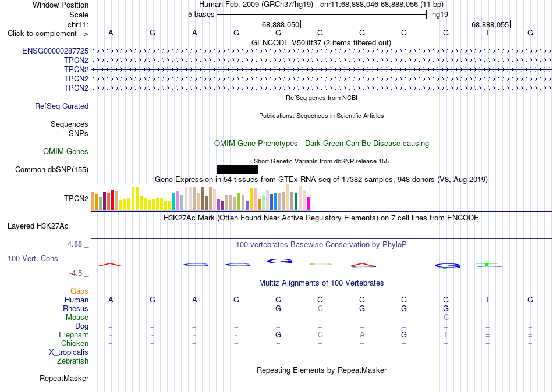Select the Chicken alignment row label
The width and height of the screenshot is (553, 392).
75,343
